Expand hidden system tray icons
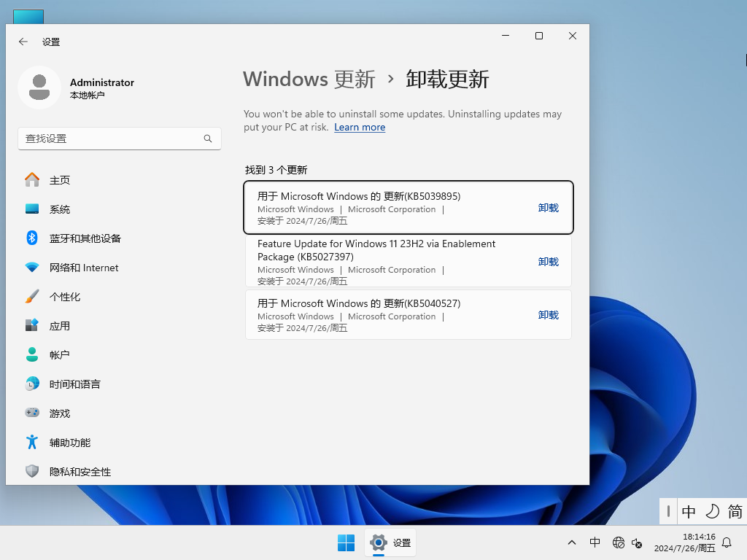Screen dimensions: 747x560 point(572,542)
